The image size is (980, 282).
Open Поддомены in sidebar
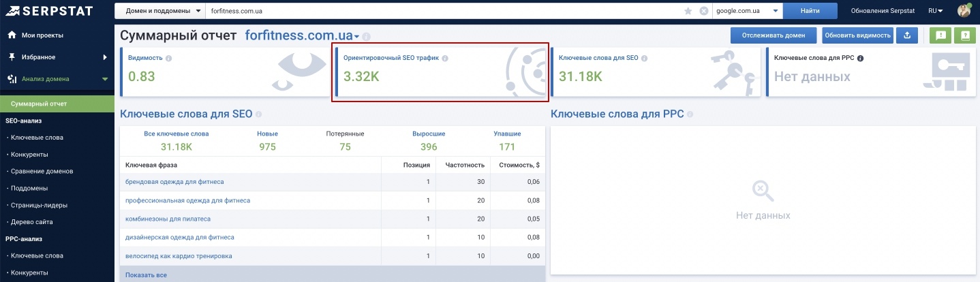29,188
